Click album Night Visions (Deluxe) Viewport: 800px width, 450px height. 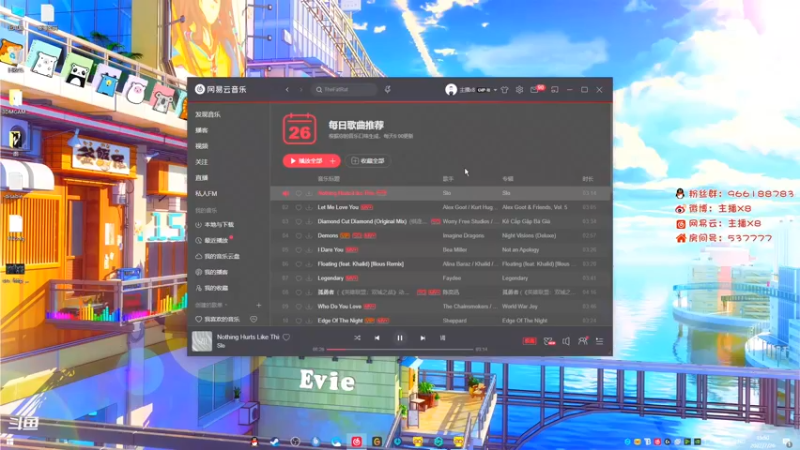click(529, 236)
